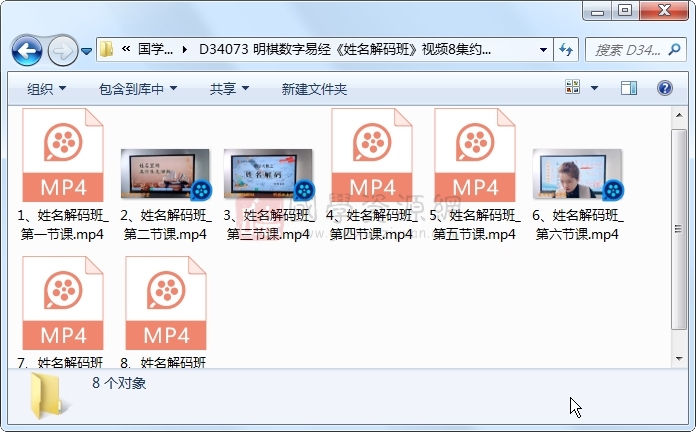
Task: Select the 第二节课.mp4 video thumbnail
Action: pyautogui.click(x=165, y=174)
